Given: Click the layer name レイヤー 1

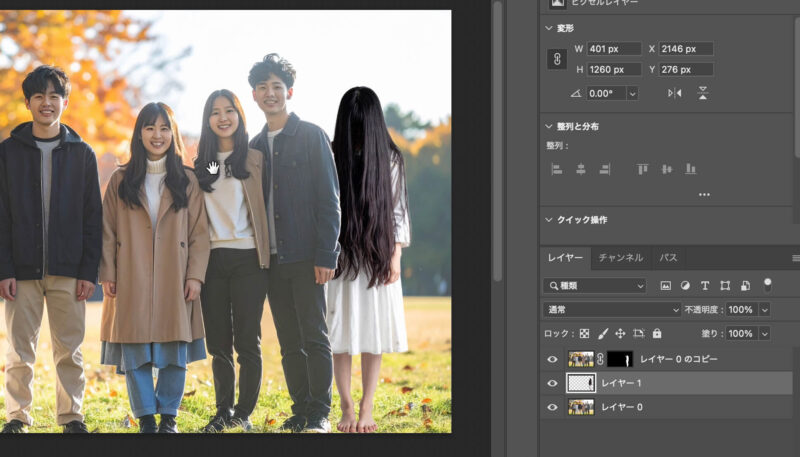Looking at the screenshot, I should pyautogui.click(x=621, y=383).
